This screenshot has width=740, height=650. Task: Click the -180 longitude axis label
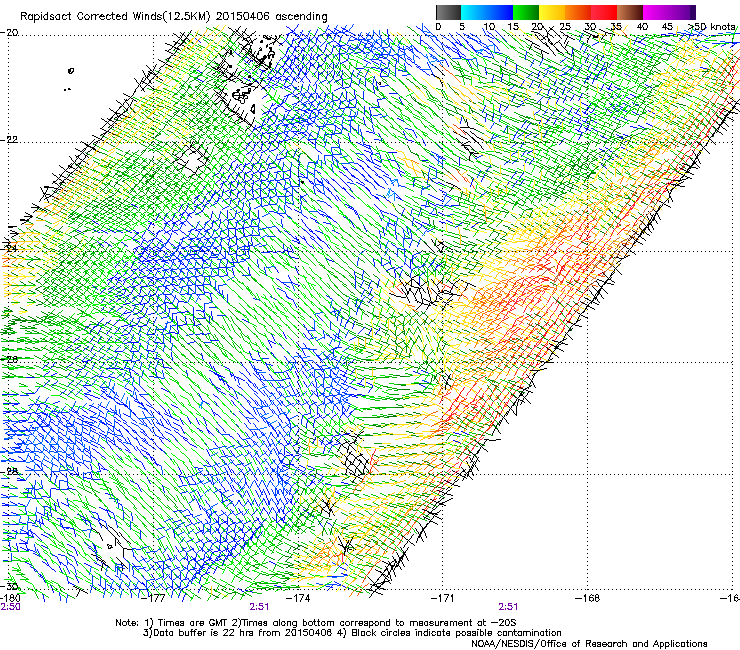coord(10,598)
